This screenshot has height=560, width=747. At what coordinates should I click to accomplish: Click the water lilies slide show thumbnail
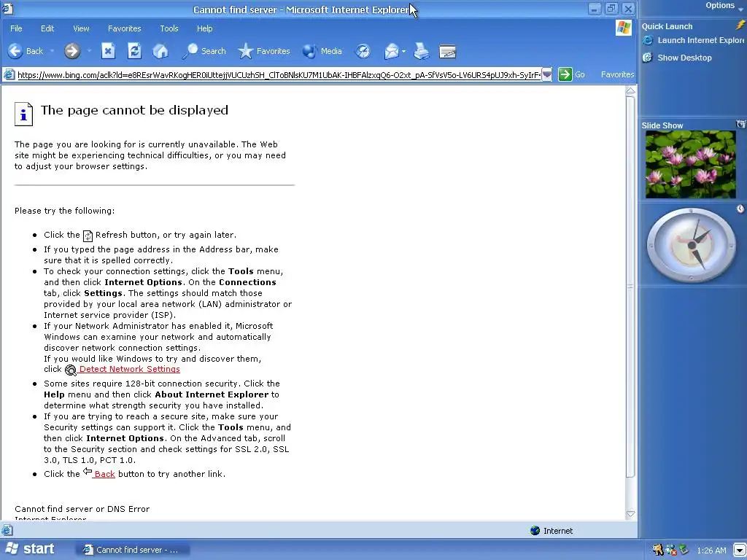coord(690,165)
